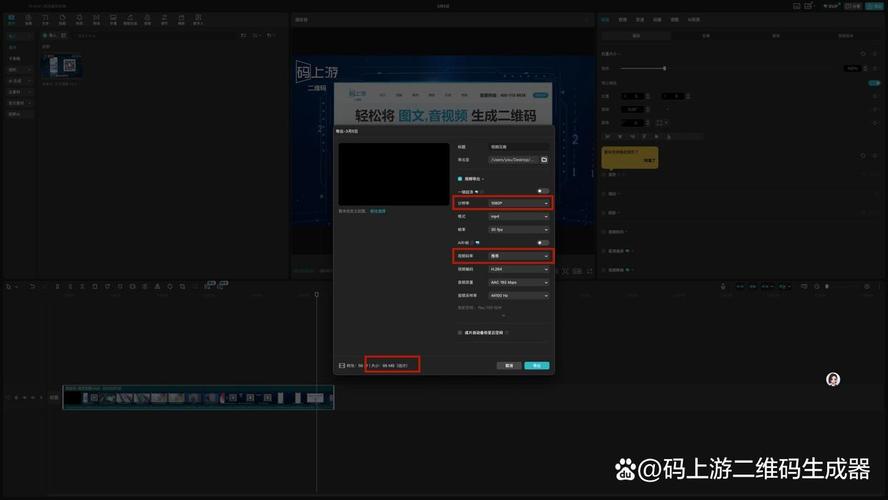This screenshot has height=500, width=888.
Task: Click the film strip icon in dialog footer
Action: coord(341,366)
